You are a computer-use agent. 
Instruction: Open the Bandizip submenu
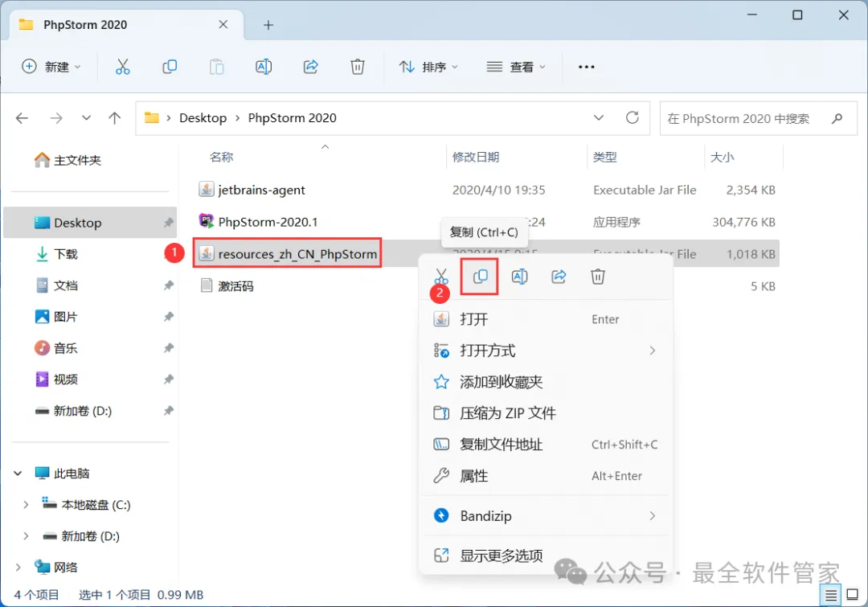tap(546, 515)
